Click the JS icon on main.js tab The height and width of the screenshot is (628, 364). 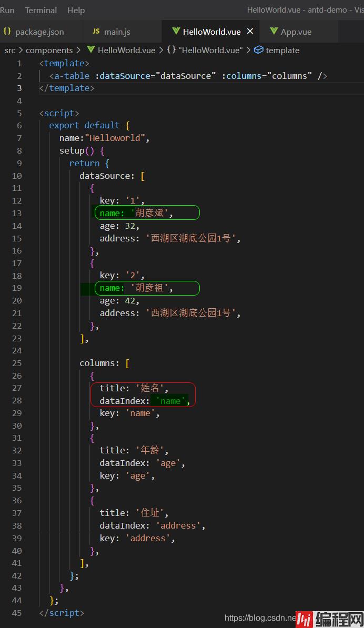(96, 32)
